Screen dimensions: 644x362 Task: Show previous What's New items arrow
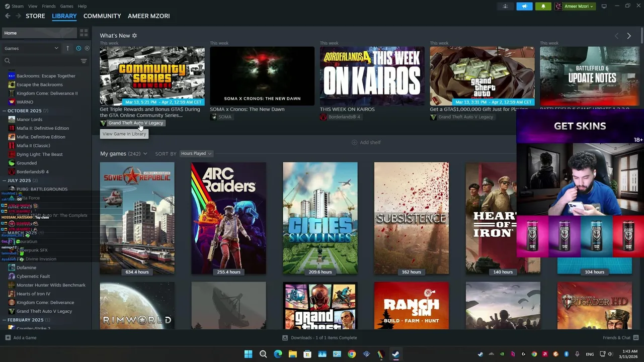tap(616, 36)
